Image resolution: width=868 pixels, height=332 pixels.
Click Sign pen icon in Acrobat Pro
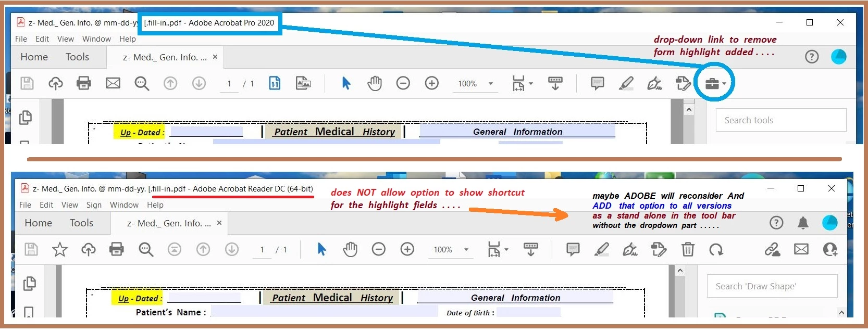pyautogui.click(x=654, y=83)
